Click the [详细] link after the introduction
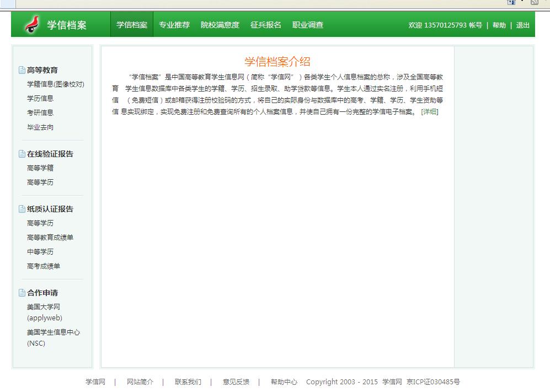550x392 pixels. (430, 112)
